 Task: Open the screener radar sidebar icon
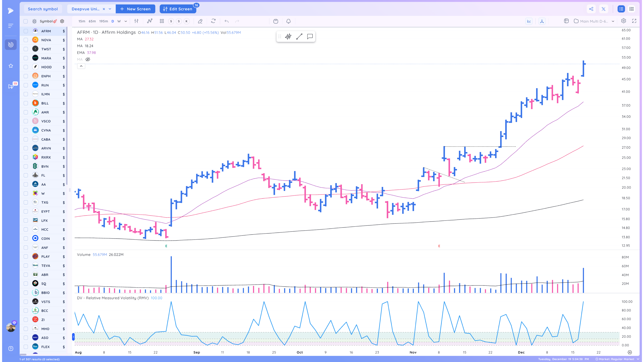(x=11, y=45)
